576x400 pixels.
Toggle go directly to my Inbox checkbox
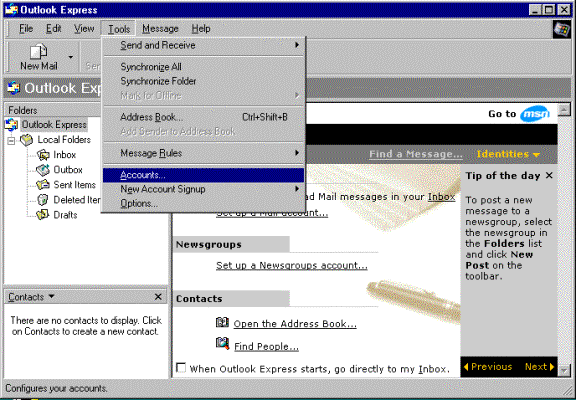(181, 368)
